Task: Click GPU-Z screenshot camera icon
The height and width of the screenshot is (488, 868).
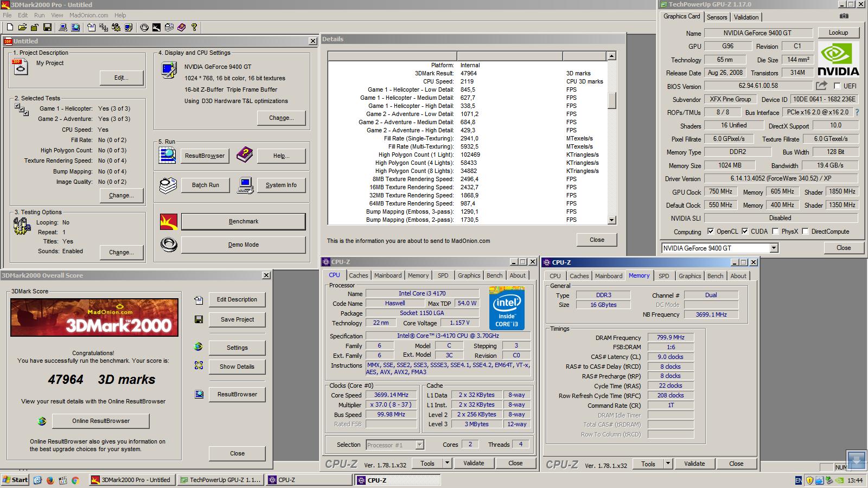Action: point(844,17)
